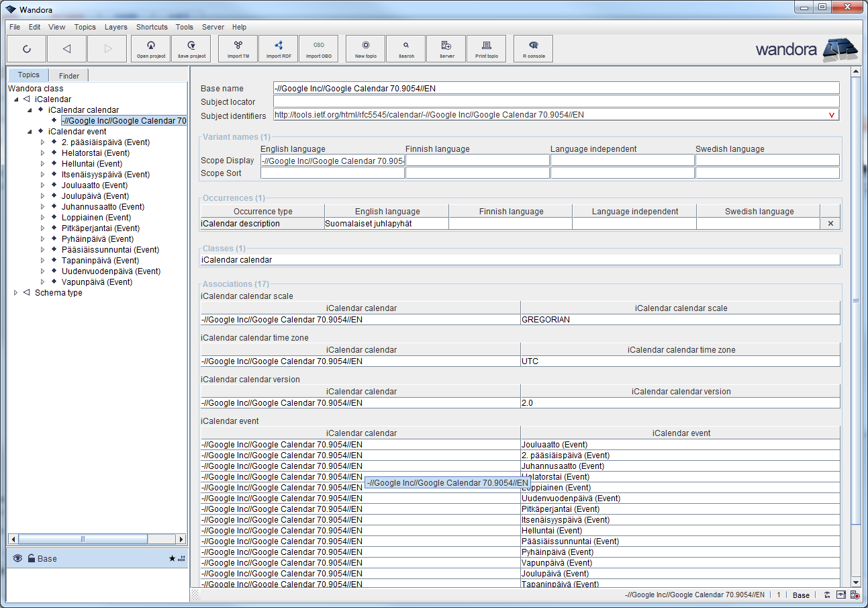Toggle the red server status indicator

click(x=854, y=595)
